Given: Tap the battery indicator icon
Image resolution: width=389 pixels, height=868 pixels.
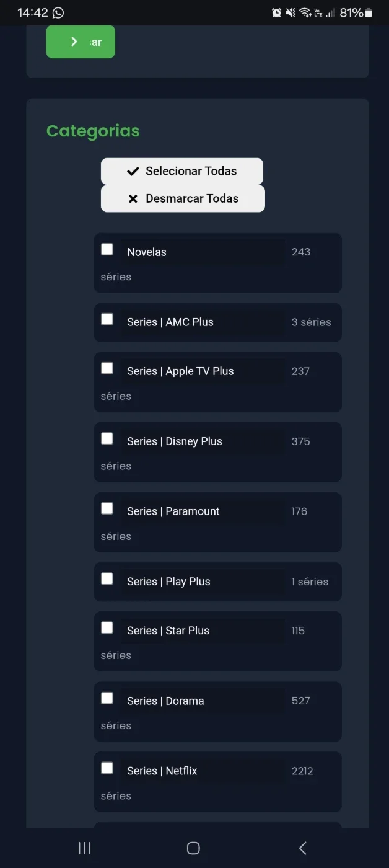Looking at the screenshot, I should tap(369, 12).
